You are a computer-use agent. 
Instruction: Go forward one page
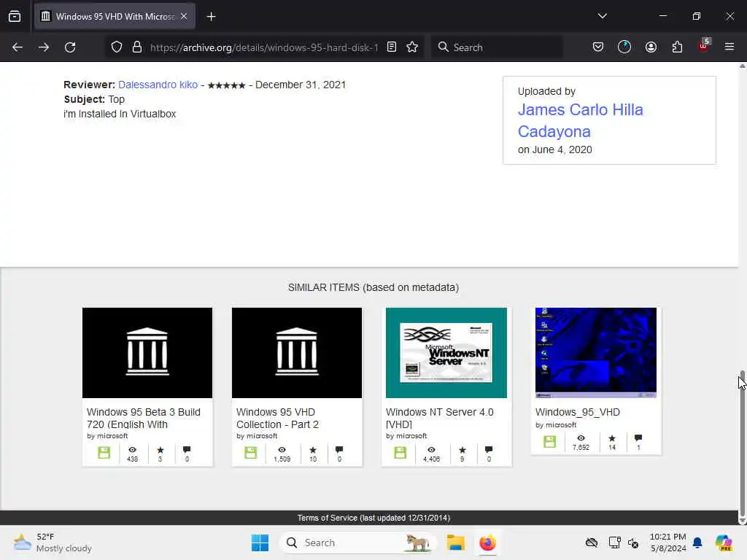coord(43,47)
